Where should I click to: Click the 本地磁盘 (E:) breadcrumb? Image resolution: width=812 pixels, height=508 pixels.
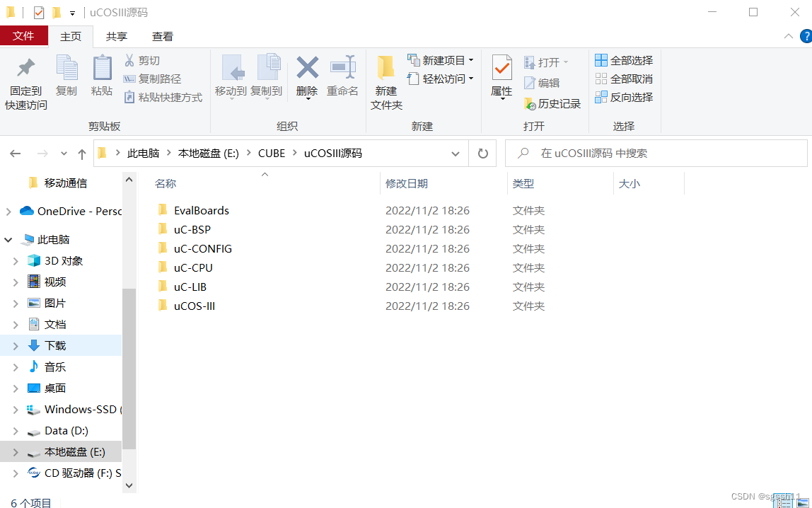(209, 154)
